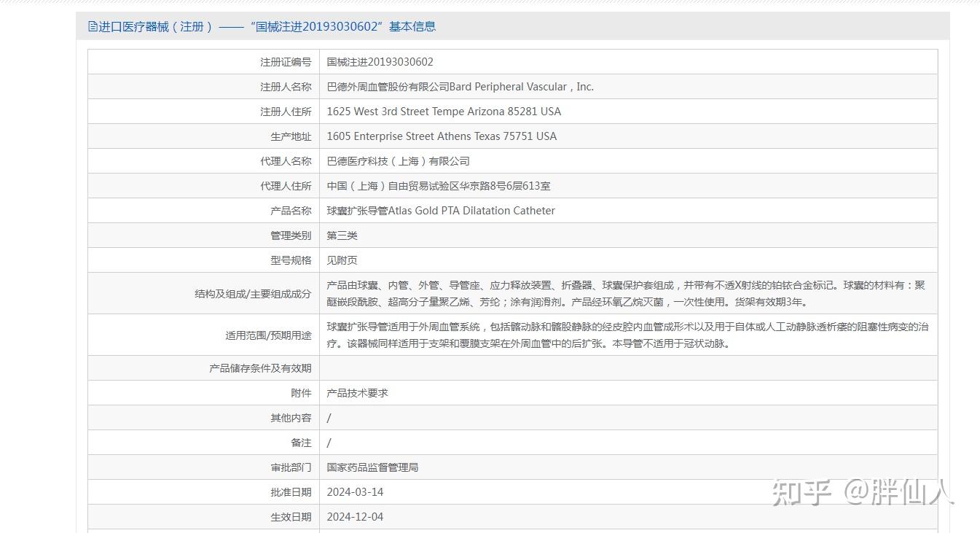Select approver 国家药品监督管理局

[x=372, y=467]
